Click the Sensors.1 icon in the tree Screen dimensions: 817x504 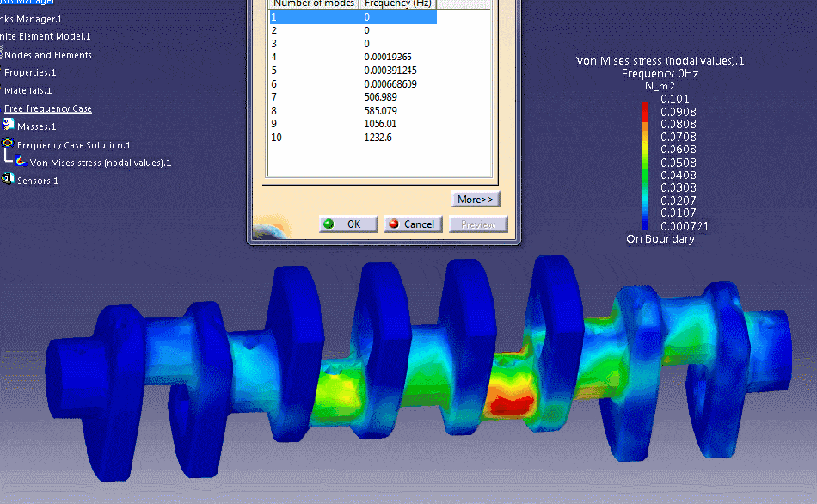pyautogui.click(x=9, y=180)
